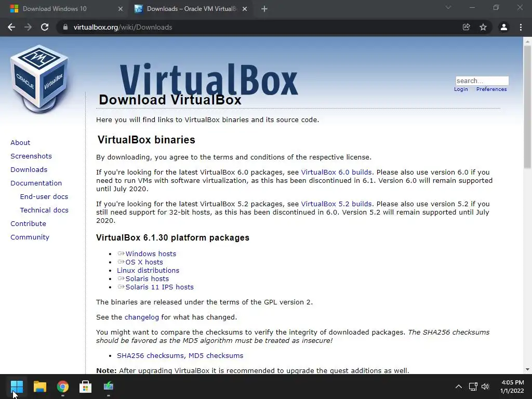Open the SHA256 checksums link

pyautogui.click(x=150, y=355)
